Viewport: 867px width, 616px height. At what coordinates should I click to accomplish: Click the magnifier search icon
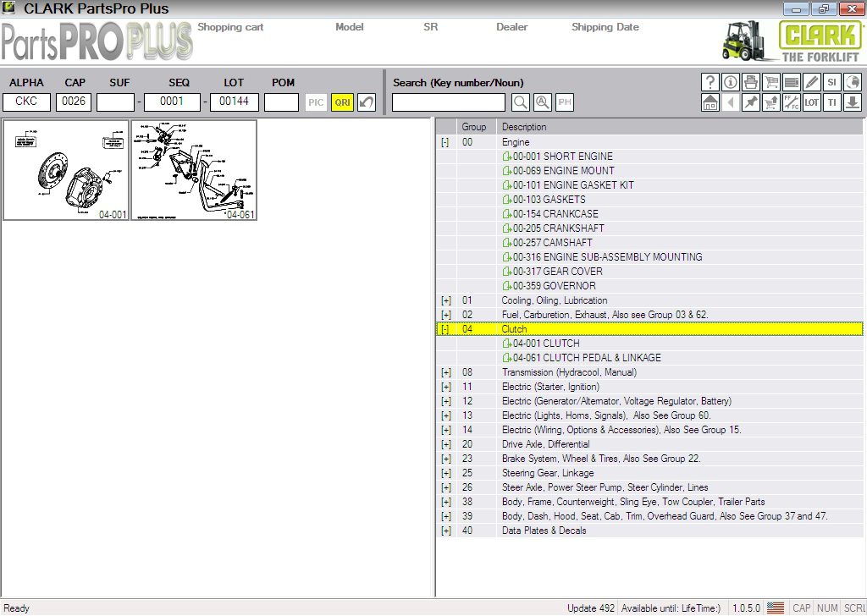pos(521,102)
